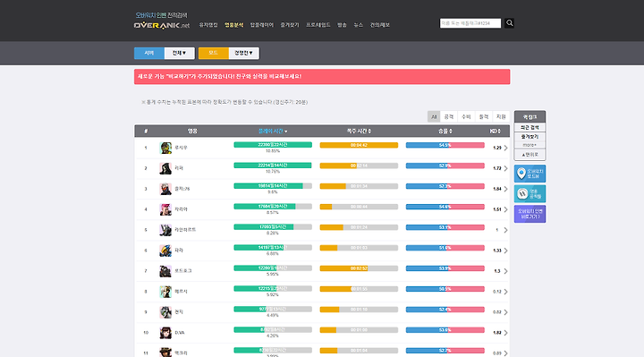This screenshot has height=357, width=644.
Task: Expand row 2 with KD 1.72 chevron
Action: coord(505,168)
